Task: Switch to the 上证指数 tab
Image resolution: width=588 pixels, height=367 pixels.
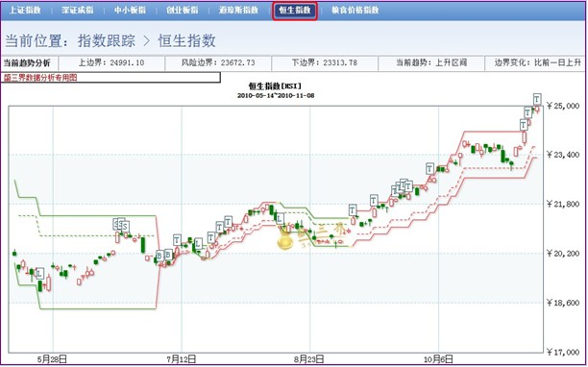Action: [25, 11]
